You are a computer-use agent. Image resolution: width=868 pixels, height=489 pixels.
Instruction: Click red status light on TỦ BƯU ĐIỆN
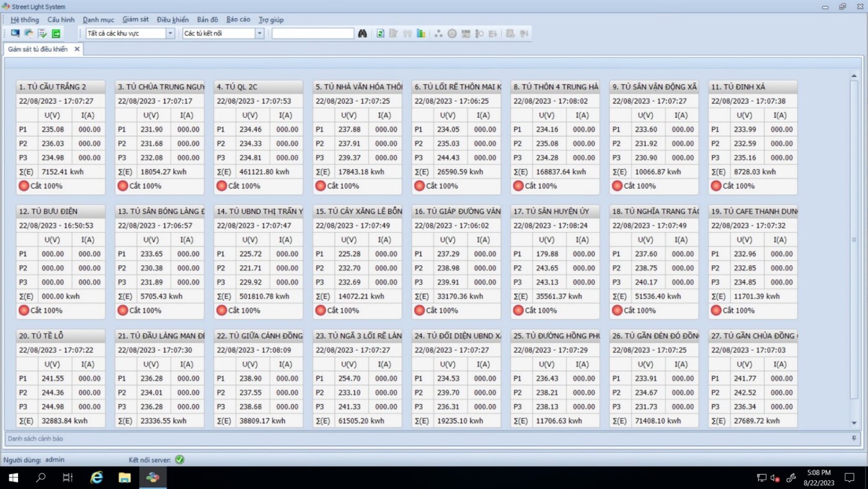pos(24,310)
